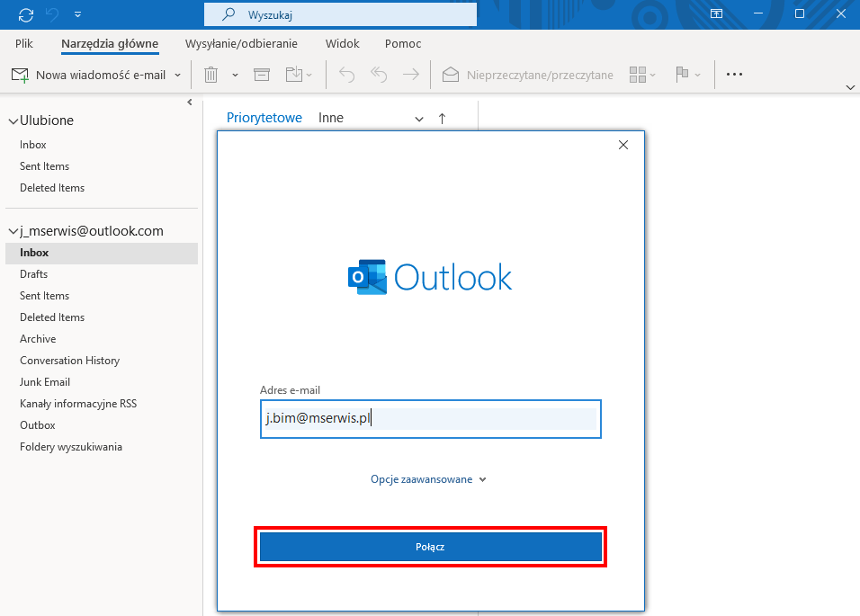
Task: Open the three-dots more commands menu
Action: (x=734, y=75)
